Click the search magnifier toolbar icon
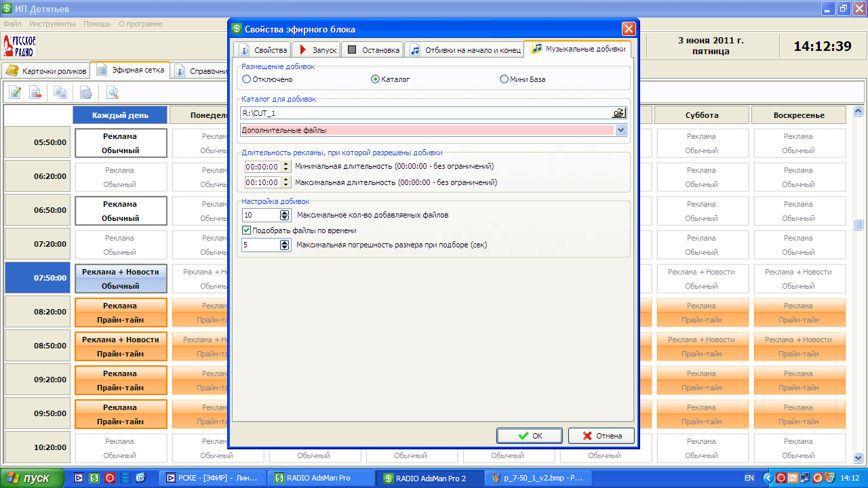The height and width of the screenshot is (488, 868). pos(112,93)
